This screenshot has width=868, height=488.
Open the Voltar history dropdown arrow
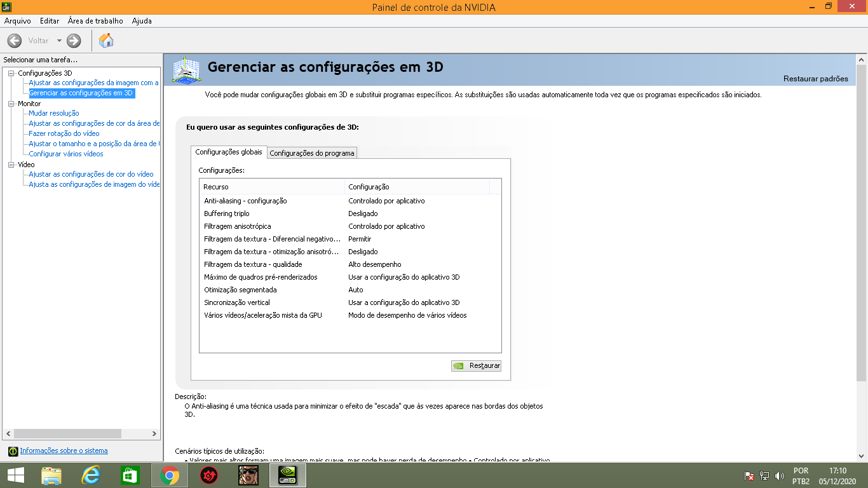point(59,41)
